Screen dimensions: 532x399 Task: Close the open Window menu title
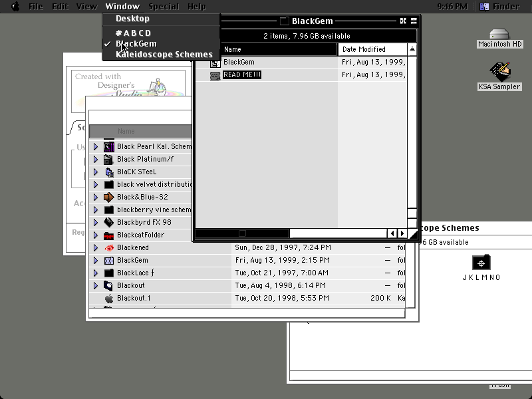(x=122, y=7)
